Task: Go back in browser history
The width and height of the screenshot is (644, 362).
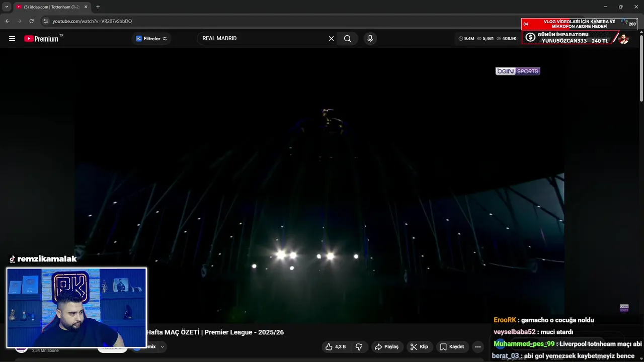Action: point(8,21)
